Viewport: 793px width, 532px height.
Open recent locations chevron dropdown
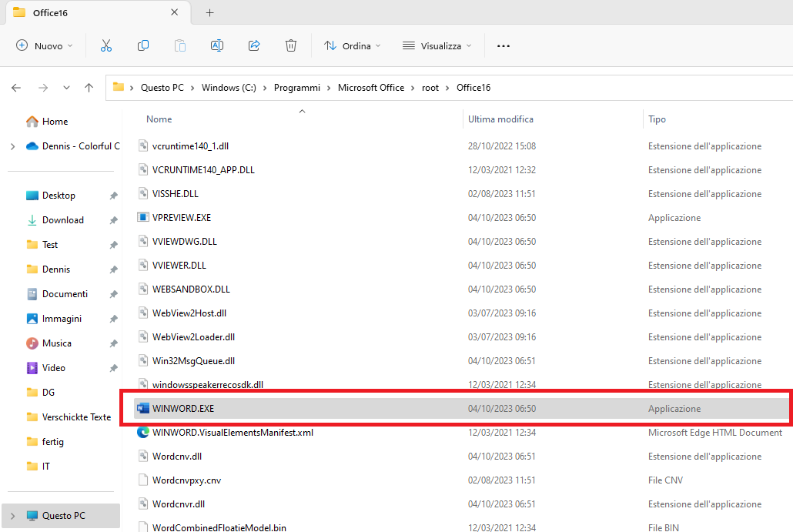[66, 88]
